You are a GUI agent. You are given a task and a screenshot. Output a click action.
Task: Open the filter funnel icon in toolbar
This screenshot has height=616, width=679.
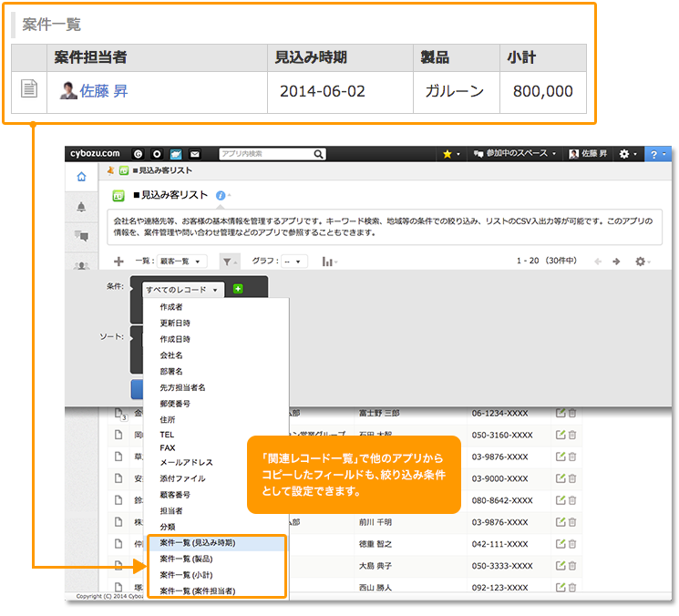[x=227, y=262]
